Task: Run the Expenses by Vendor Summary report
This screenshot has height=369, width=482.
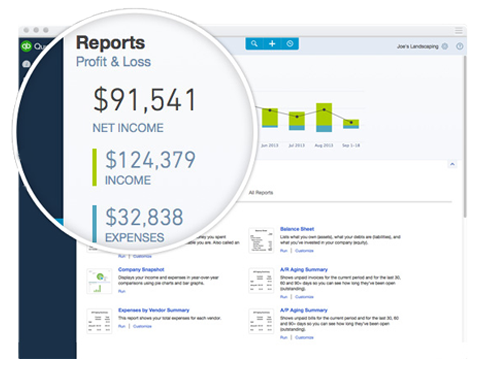Action: coord(122,326)
